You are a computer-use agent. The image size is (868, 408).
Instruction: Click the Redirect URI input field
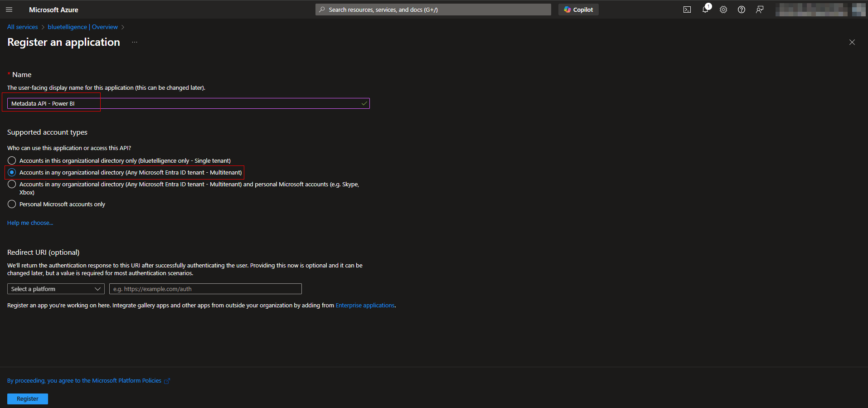coord(205,289)
